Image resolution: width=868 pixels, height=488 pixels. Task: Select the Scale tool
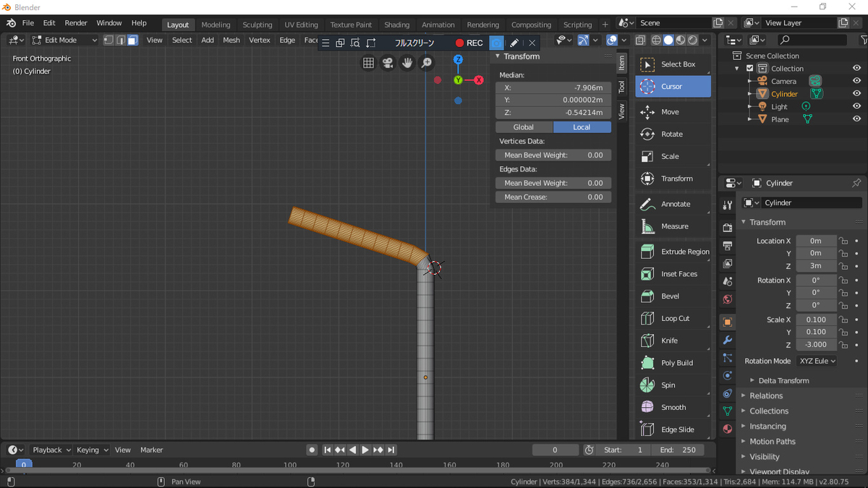pos(673,156)
